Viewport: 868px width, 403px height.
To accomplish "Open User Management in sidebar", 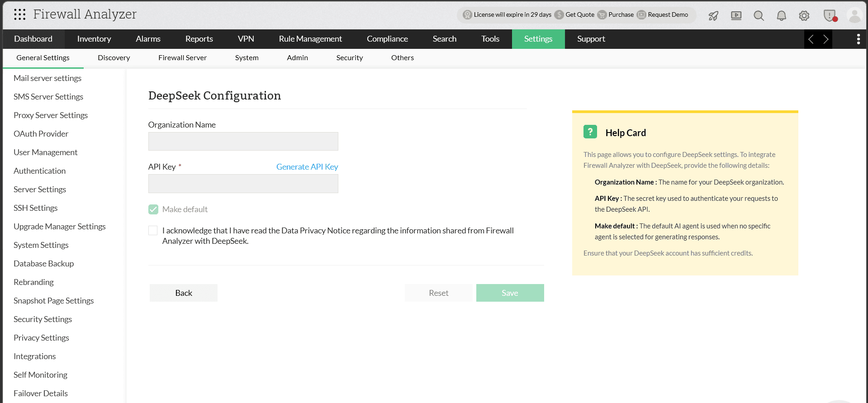I will pos(46,152).
